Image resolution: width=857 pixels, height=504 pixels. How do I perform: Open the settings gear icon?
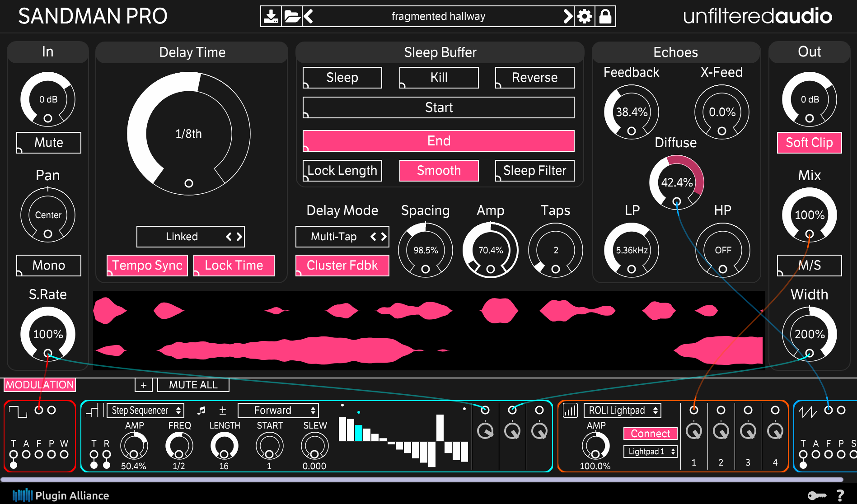585,16
